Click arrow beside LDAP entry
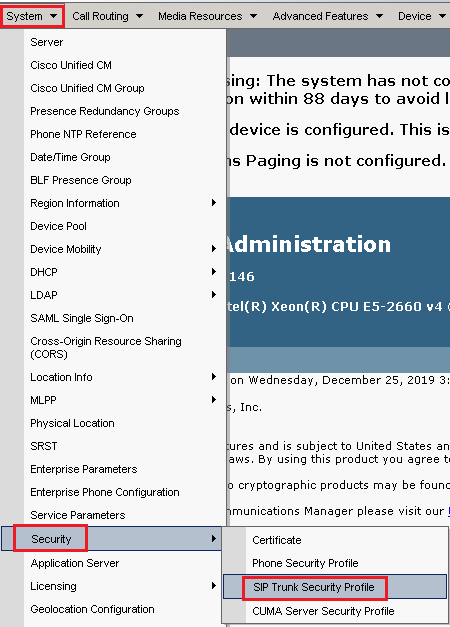The width and height of the screenshot is (450, 627). point(214,295)
